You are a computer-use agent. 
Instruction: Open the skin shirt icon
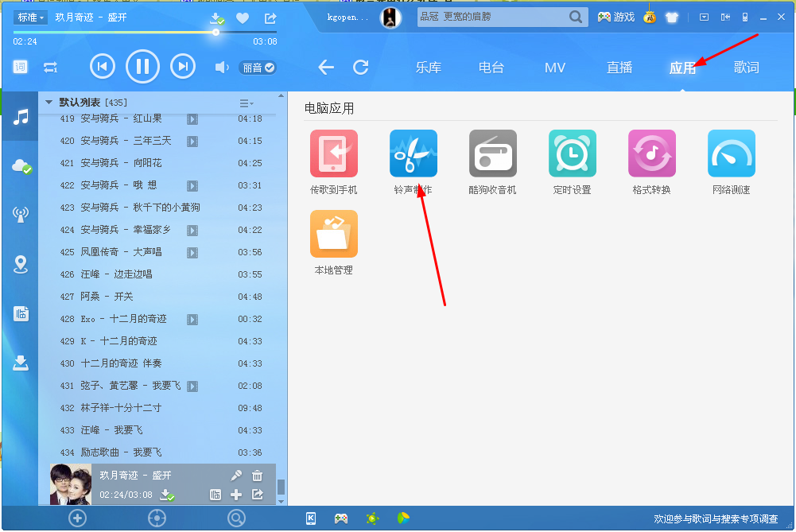(672, 17)
